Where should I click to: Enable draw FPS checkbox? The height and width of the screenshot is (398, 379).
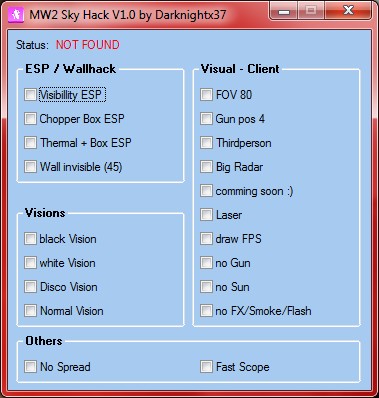point(206,239)
